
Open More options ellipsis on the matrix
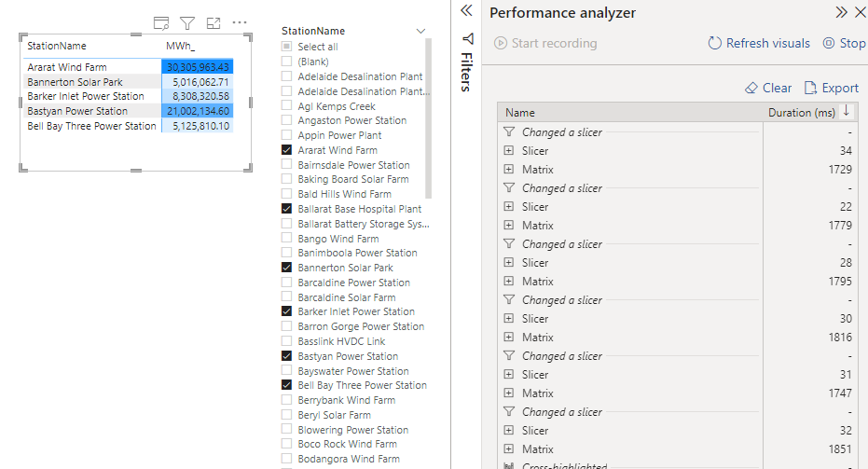[240, 22]
